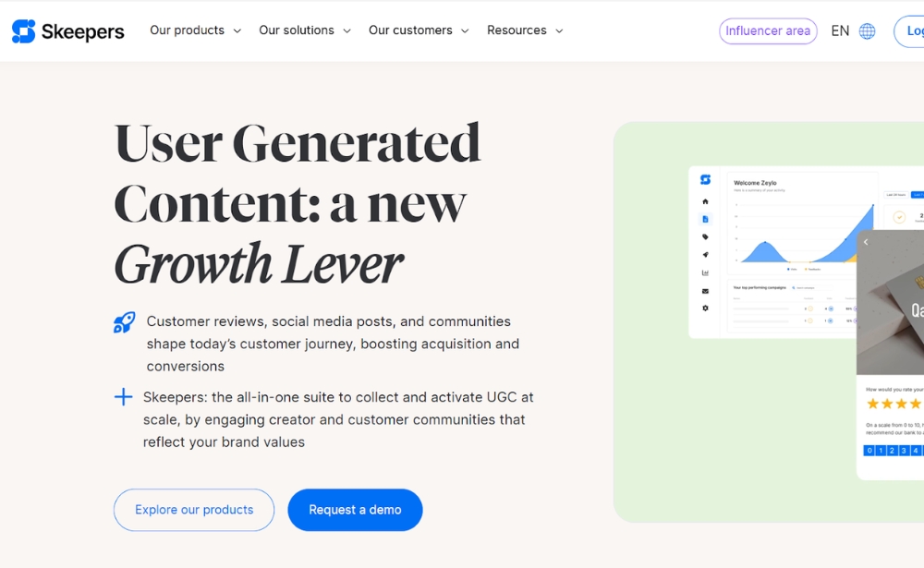This screenshot has height=568, width=924.
Task: Open the Our customers dropdown
Action: [419, 30]
